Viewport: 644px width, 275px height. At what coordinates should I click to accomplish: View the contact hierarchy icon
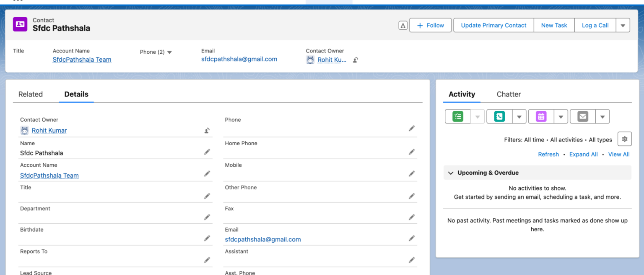click(402, 25)
